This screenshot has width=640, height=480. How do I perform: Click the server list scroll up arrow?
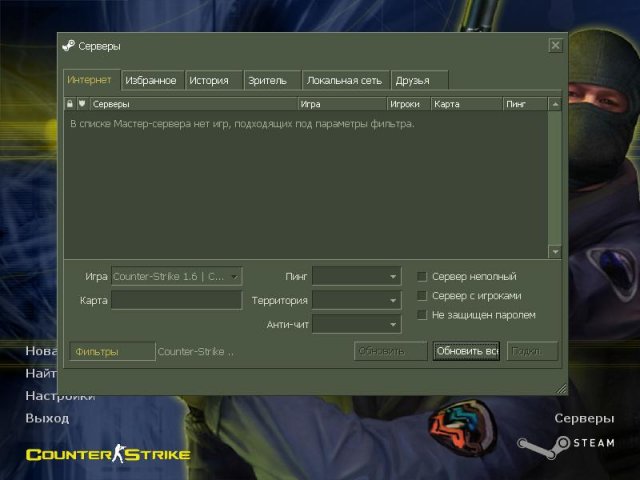[555, 104]
